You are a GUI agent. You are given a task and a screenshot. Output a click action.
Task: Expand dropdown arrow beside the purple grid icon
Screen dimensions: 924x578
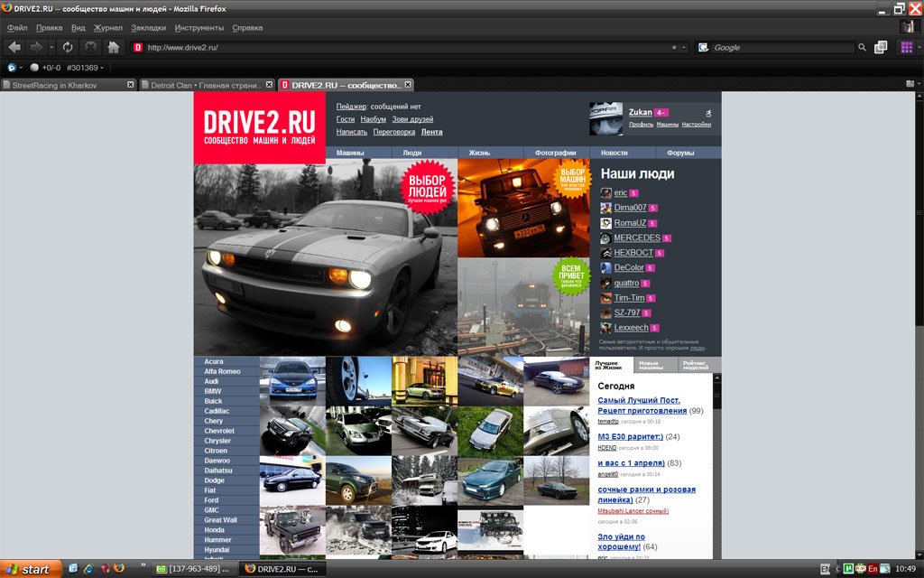pyautogui.click(x=919, y=47)
